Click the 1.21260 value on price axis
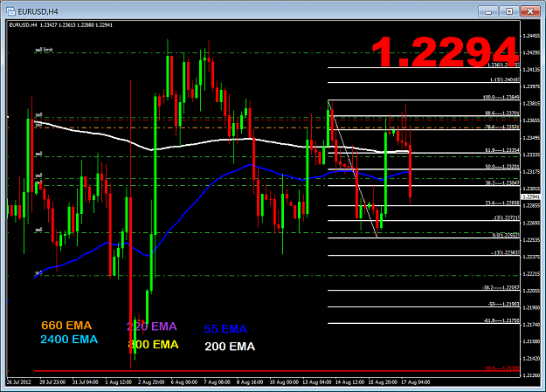546x392 pixels. click(531, 375)
